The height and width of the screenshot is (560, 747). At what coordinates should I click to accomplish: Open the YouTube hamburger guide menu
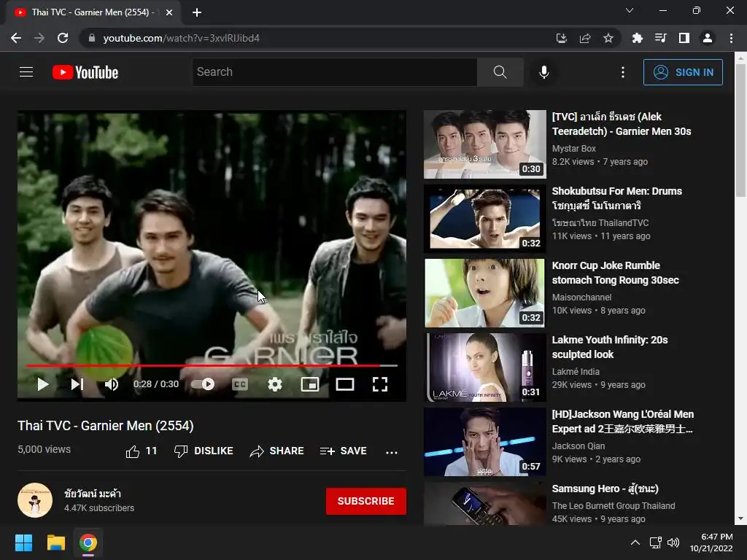26,72
